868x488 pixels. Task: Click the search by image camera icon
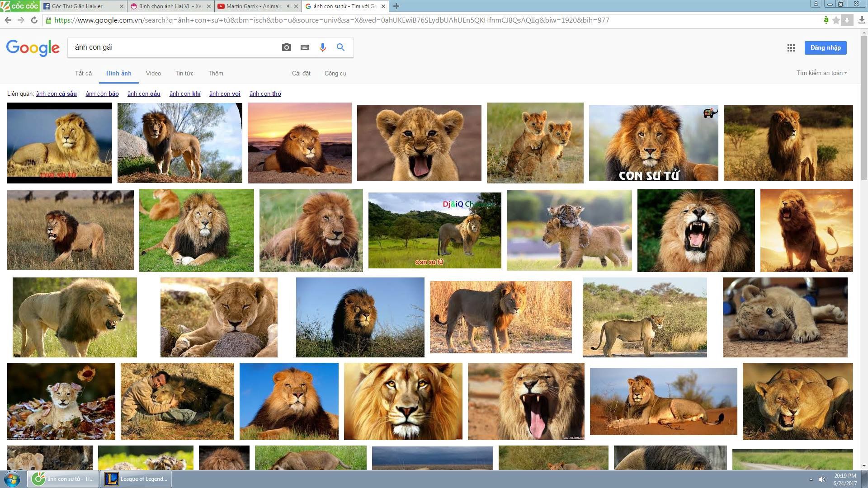pyautogui.click(x=286, y=47)
